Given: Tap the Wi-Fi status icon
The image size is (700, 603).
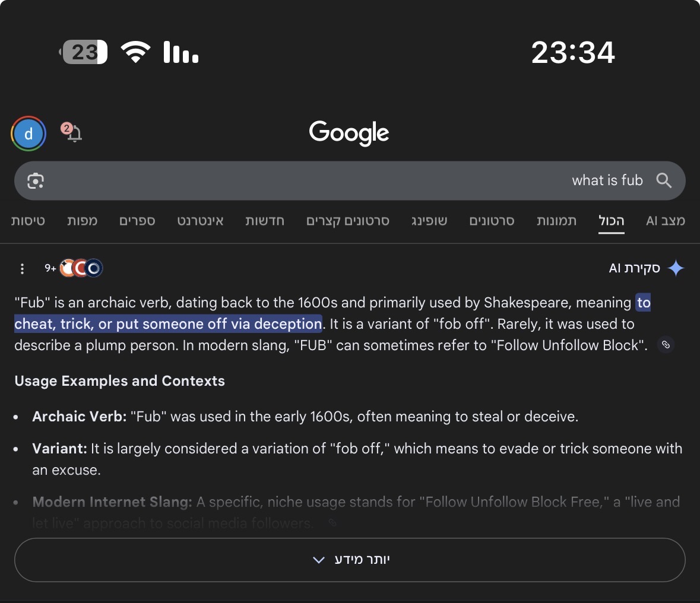Looking at the screenshot, I should coord(136,52).
